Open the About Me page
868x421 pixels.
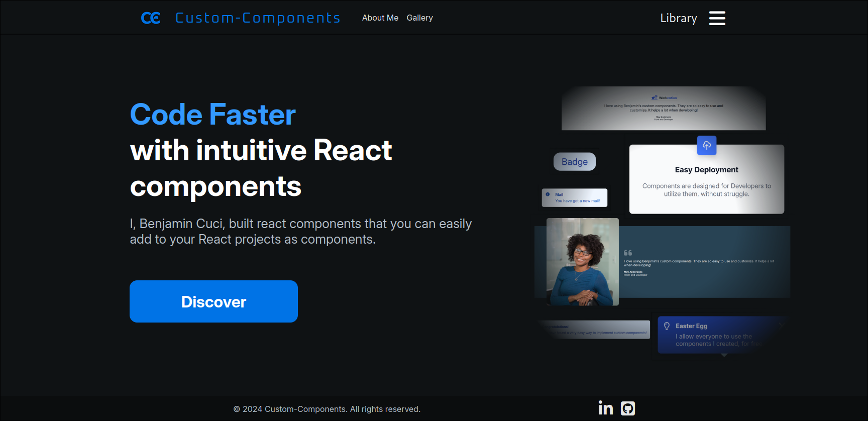(380, 18)
